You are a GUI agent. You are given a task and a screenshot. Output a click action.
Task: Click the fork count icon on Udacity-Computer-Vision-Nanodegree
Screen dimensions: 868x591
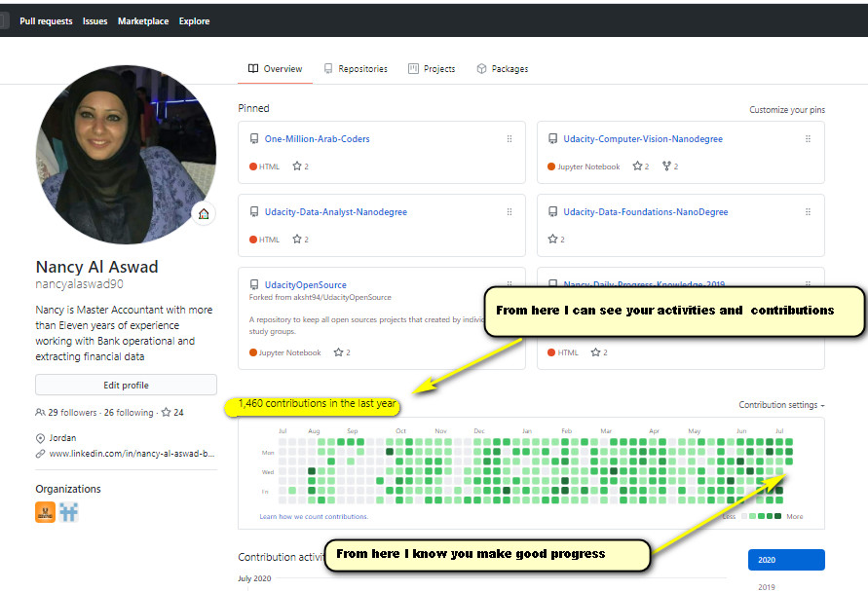665,166
